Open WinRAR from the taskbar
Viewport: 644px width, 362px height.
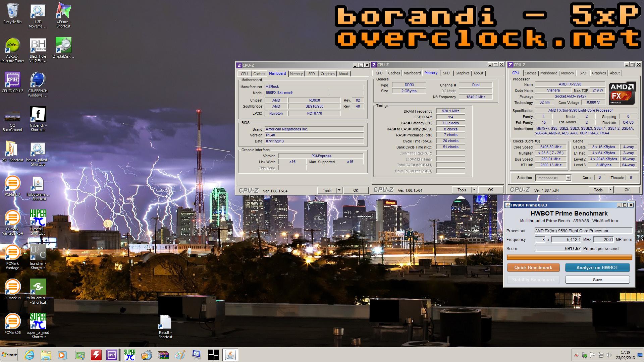pyautogui.click(x=163, y=355)
